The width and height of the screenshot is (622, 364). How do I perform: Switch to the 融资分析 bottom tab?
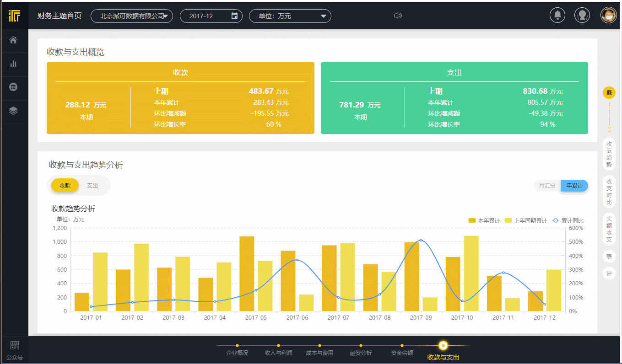pyautogui.click(x=361, y=353)
